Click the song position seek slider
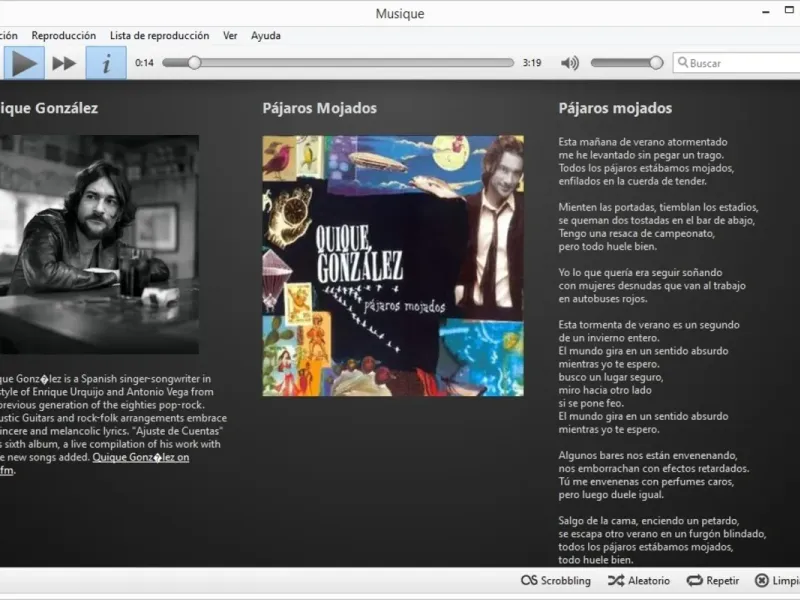Screen dimensions: 800x600 (338, 63)
